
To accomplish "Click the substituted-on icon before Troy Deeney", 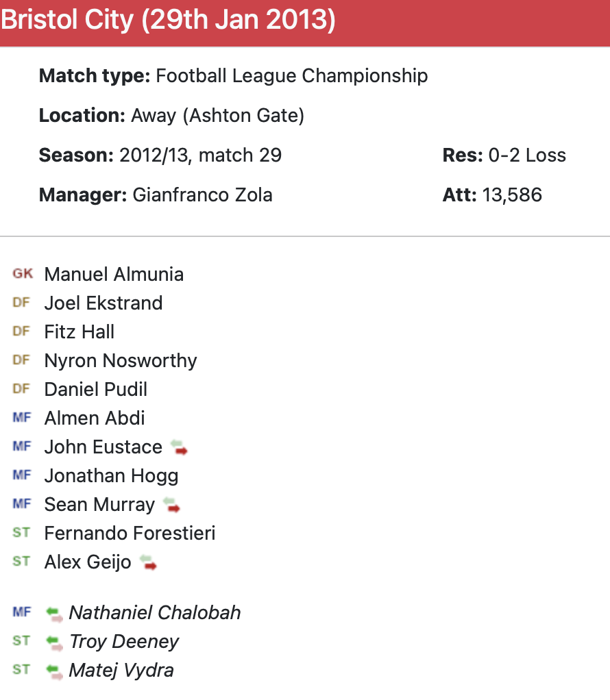I will pos(54,642).
